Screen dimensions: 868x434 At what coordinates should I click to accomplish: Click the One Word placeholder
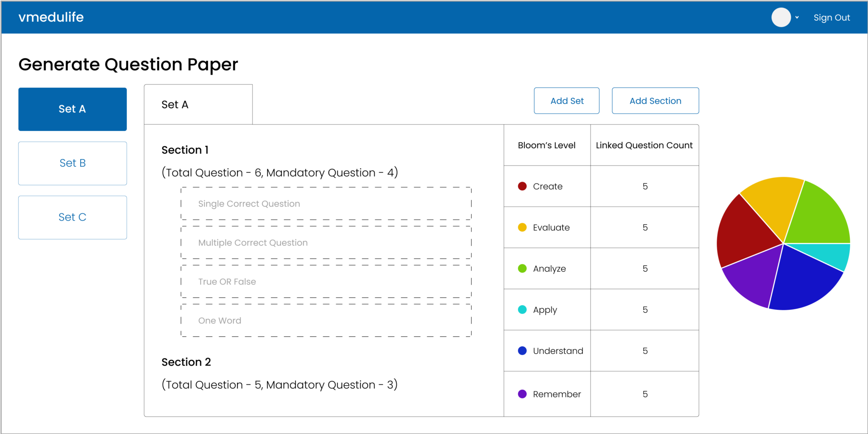point(220,320)
